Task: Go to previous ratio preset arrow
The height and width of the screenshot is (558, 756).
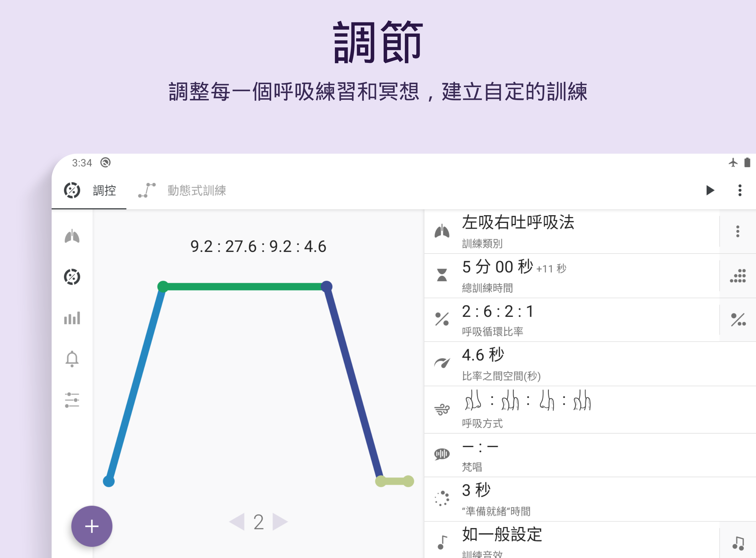Action: (x=237, y=522)
